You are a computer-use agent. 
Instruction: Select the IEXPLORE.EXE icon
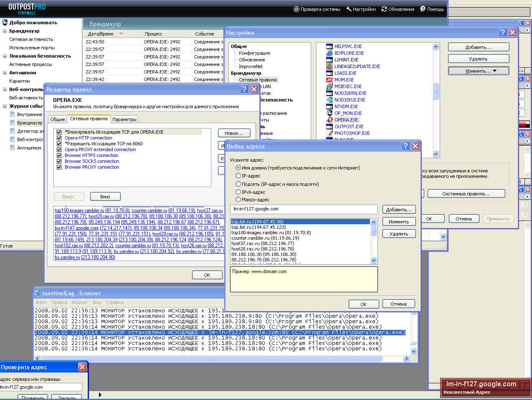pos(329,53)
